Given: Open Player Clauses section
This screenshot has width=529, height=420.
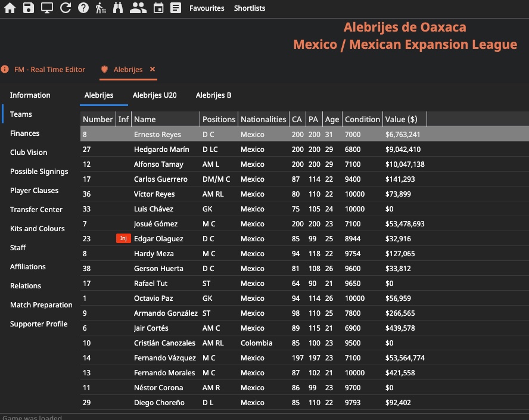Looking at the screenshot, I should point(34,190).
